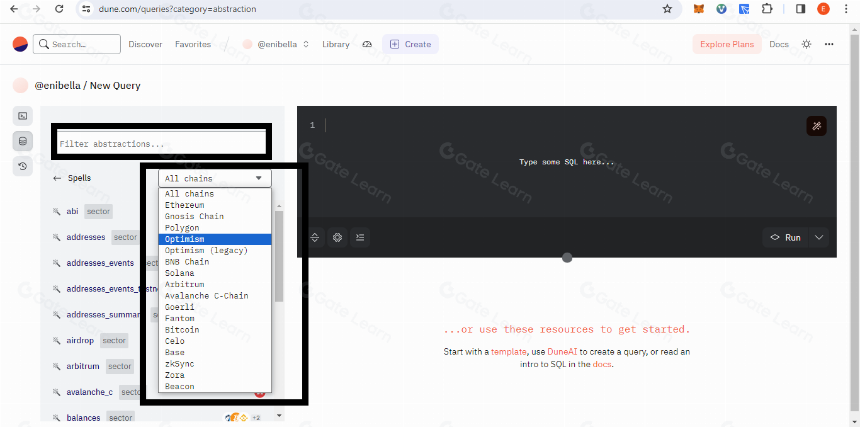Viewport: 860px width, 427px height.
Task: Expand or collapse the editor height
Action: coord(315,237)
